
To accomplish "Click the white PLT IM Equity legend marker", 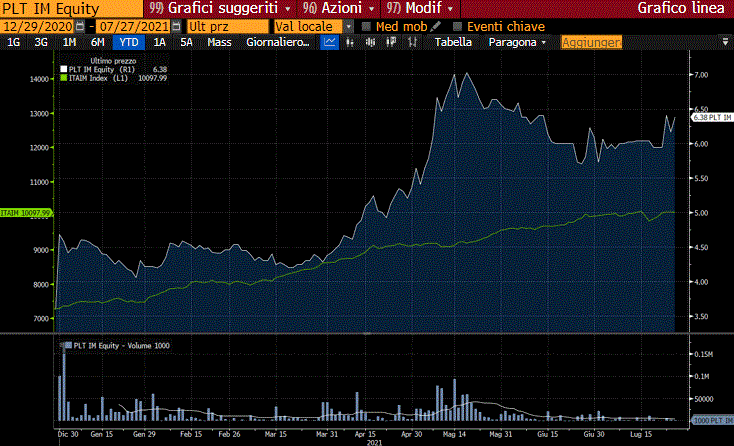I will [x=64, y=70].
